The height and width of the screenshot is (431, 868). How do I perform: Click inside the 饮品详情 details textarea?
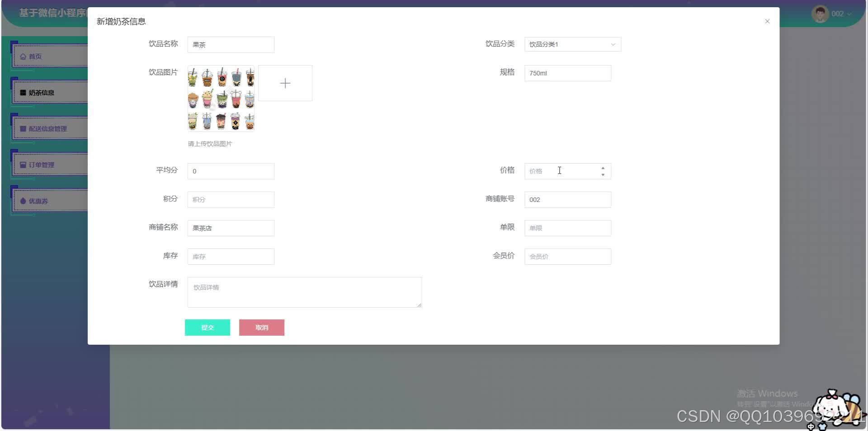(304, 292)
